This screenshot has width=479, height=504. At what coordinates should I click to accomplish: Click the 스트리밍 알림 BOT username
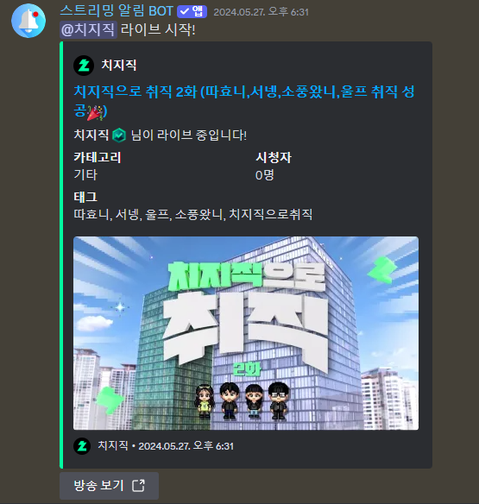pyautogui.click(x=117, y=11)
